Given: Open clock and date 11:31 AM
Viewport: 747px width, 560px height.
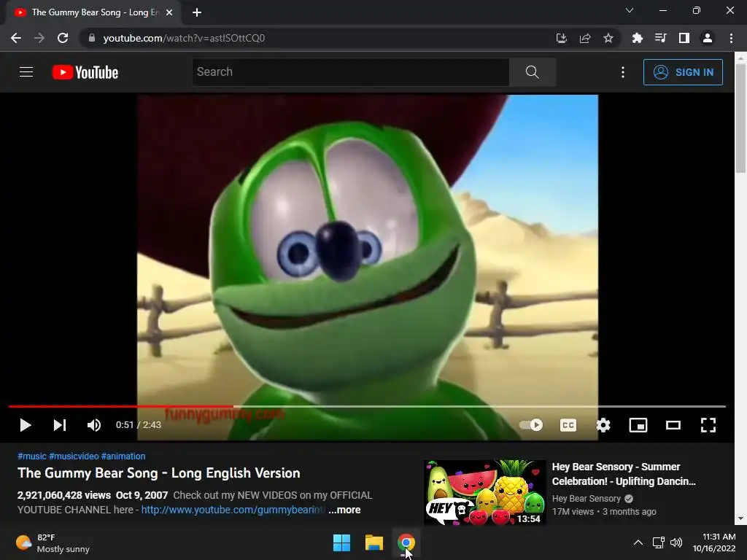Looking at the screenshot, I should tap(714, 542).
